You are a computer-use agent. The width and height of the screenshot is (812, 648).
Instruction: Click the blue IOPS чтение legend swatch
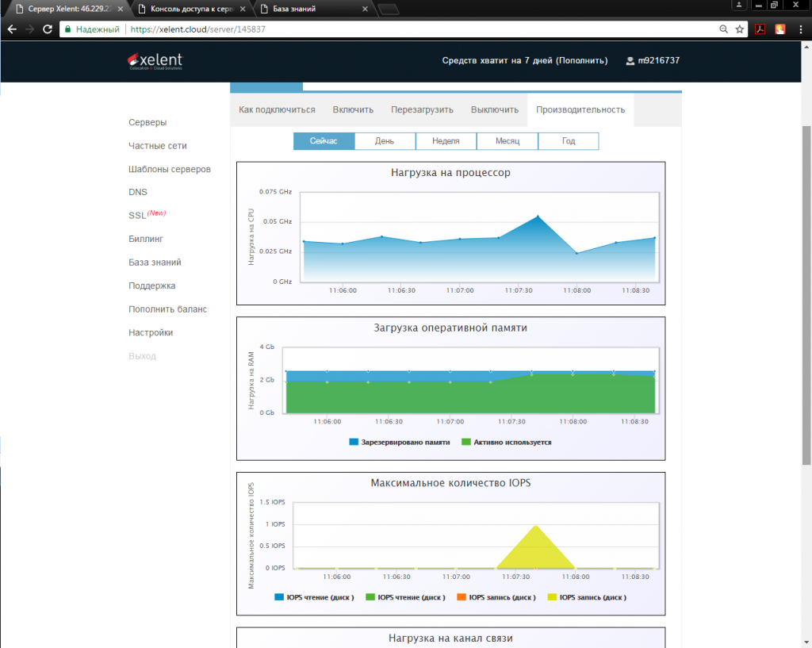pyautogui.click(x=279, y=597)
